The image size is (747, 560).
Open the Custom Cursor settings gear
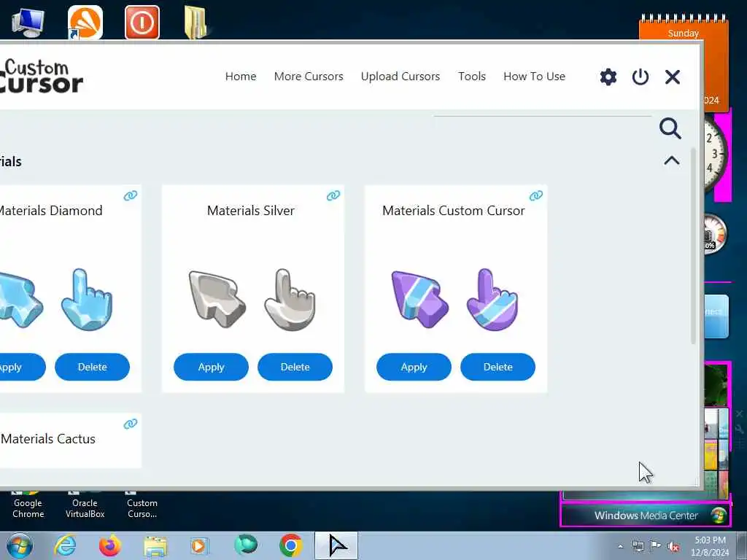point(608,77)
